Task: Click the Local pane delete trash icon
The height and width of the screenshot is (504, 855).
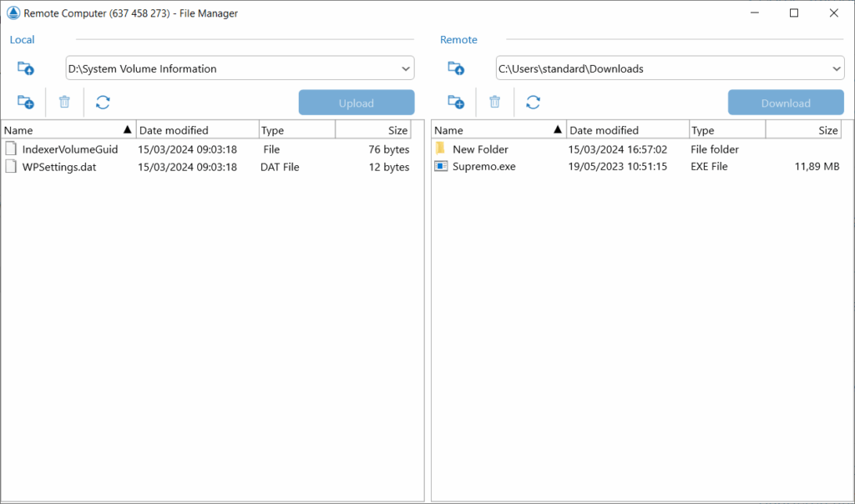Action: (x=64, y=103)
